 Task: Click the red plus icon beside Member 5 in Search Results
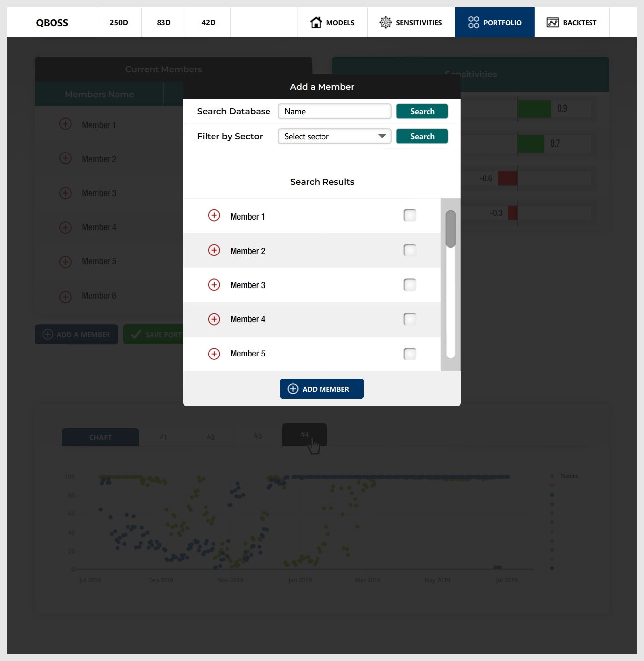(x=214, y=354)
